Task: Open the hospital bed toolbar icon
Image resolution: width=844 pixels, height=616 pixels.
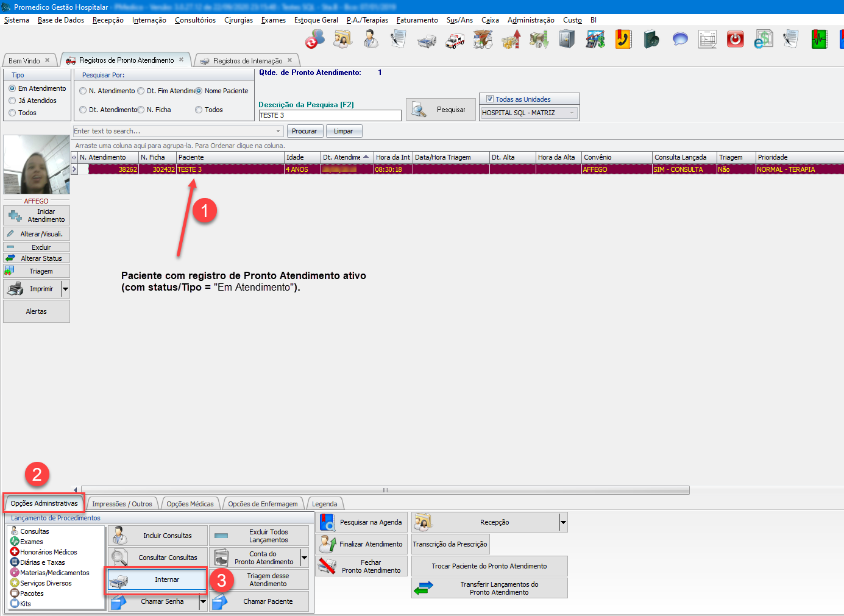Action: click(427, 40)
